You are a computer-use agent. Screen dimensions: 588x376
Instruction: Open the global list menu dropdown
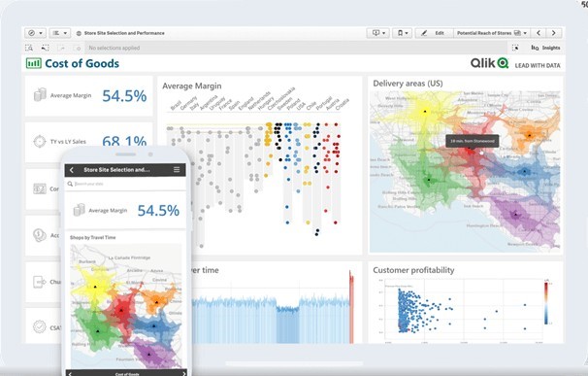tap(60, 33)
